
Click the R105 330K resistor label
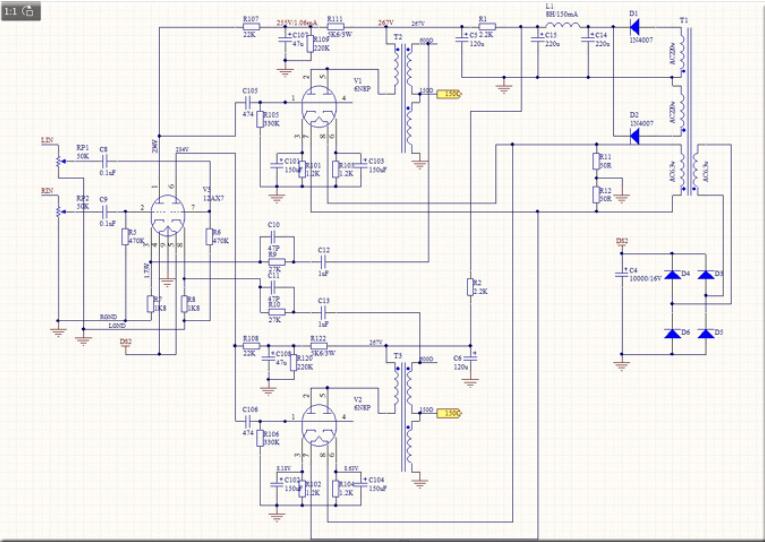click(271, 115)
